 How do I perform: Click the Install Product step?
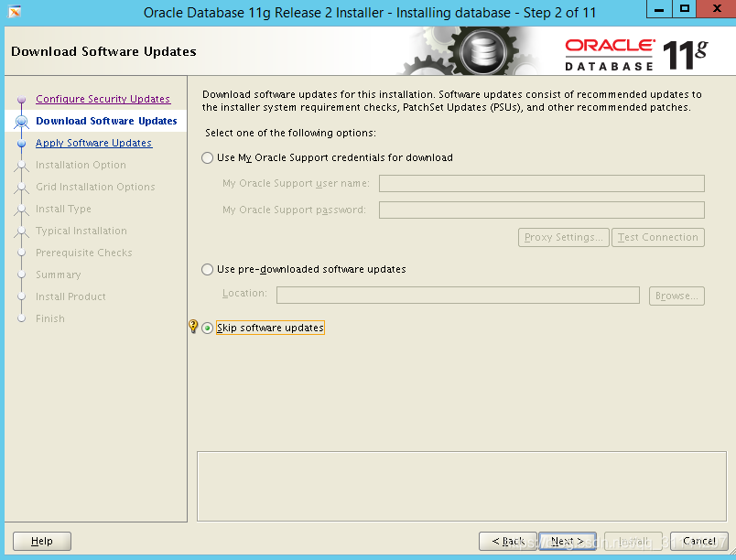pos(70,296)
